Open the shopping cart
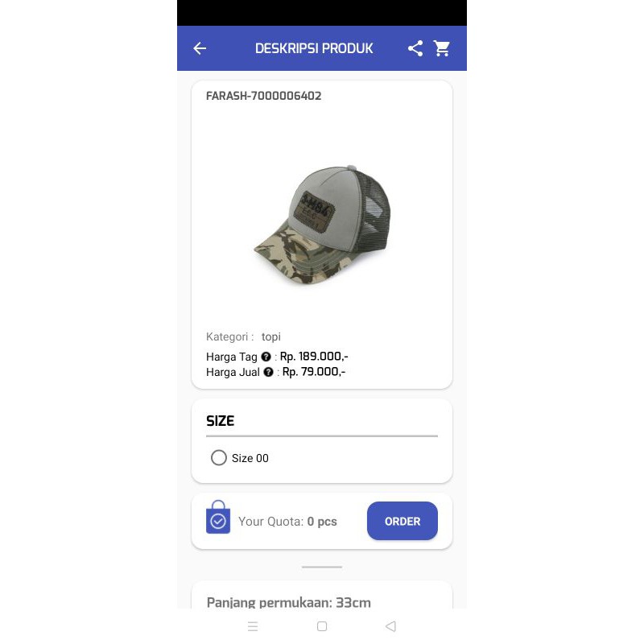Screen dimensions: 644x644 point(442,48)
